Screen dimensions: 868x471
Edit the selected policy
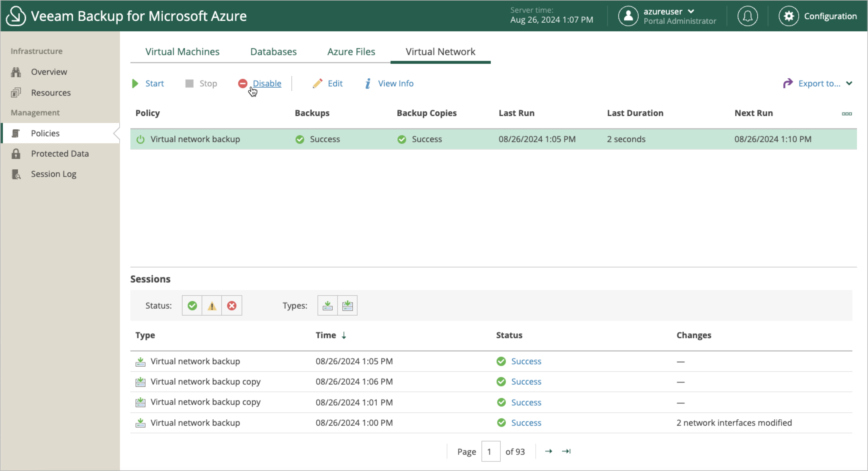[327, 83]
